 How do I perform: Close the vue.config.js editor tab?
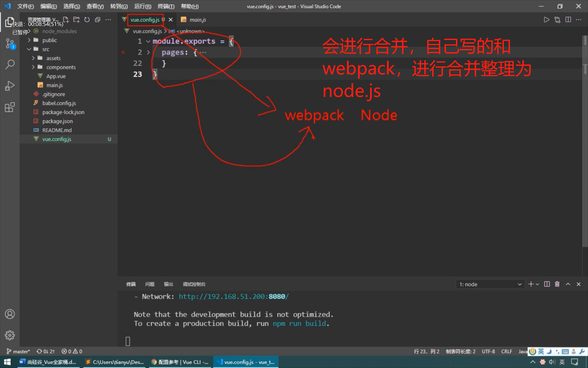171,20
